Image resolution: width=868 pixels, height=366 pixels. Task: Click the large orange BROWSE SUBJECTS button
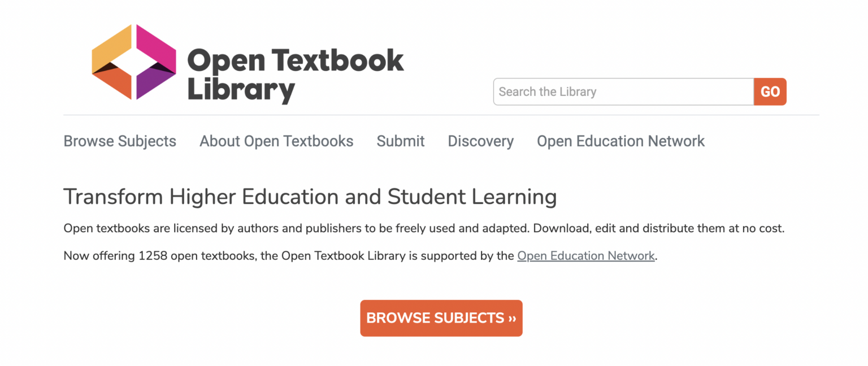(441, 318)
